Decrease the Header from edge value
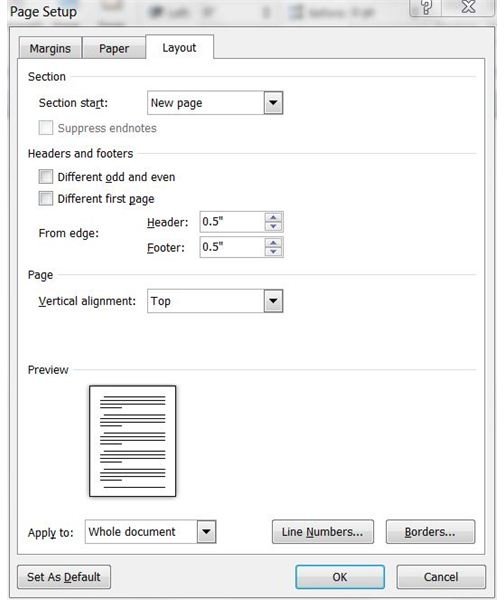This screenshot has height=600, width=504. 273,226
